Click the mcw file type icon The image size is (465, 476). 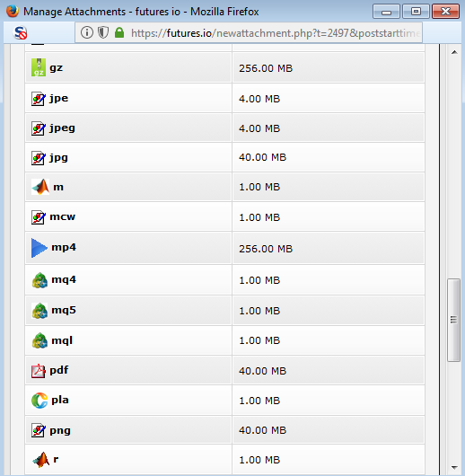click(39, 217)
